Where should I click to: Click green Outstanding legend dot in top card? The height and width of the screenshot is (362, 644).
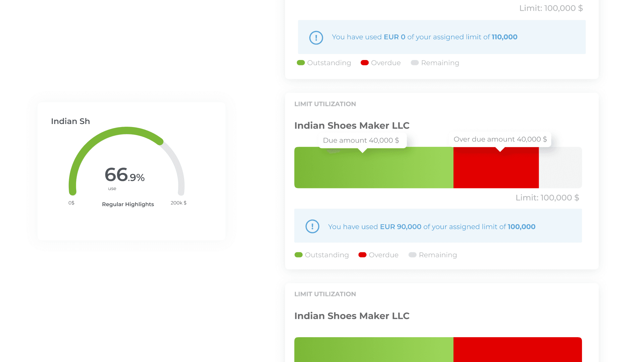click(x=301, y=63)
